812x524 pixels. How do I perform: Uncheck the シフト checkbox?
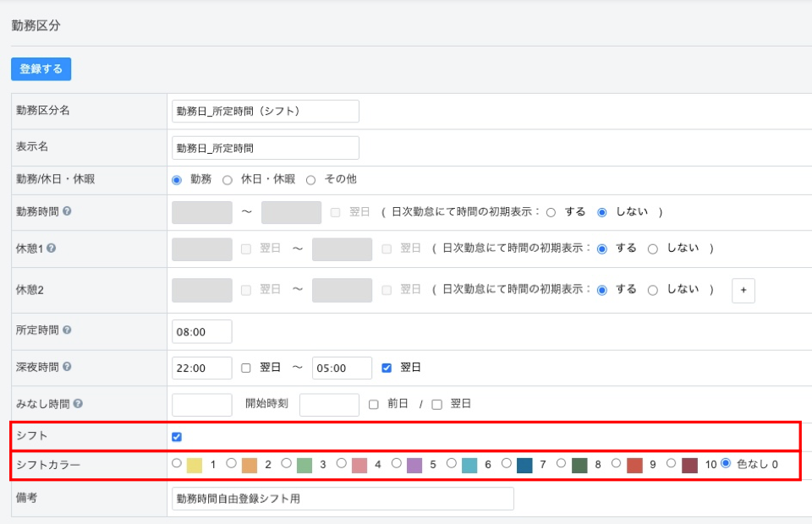click(x=177, y=437)
